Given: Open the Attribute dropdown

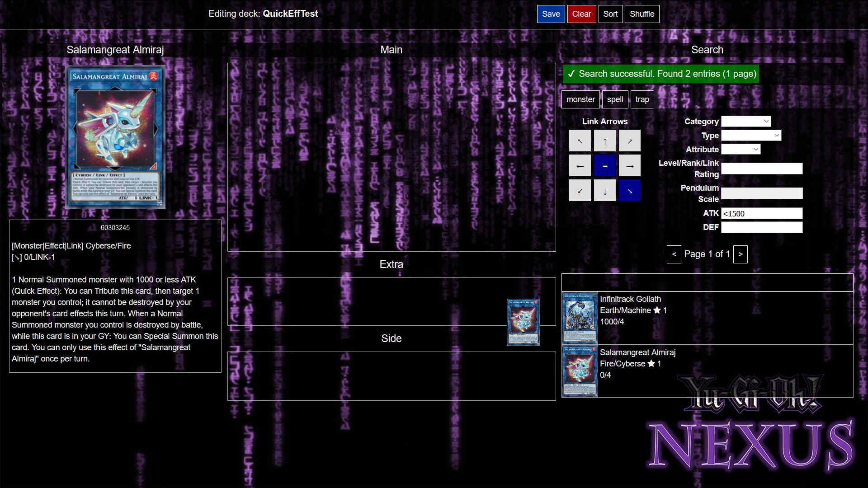Looking at the screenshot, I should tap(741, 150).
